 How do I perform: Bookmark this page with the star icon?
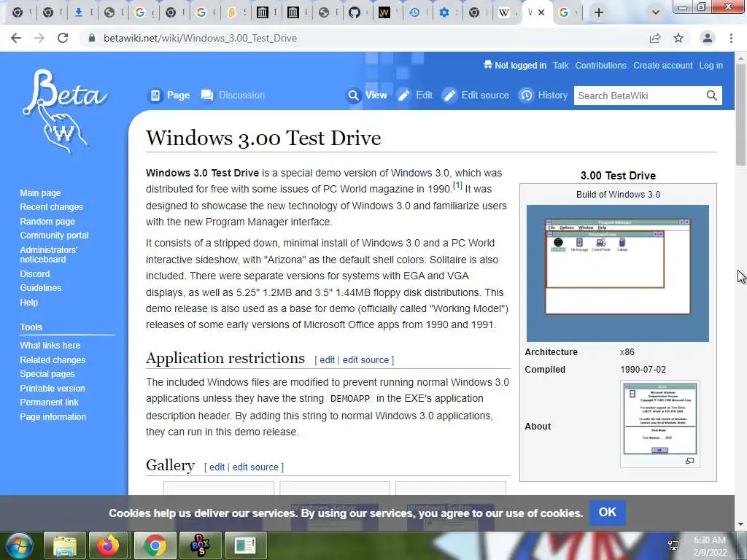click(x=678, y=38)
